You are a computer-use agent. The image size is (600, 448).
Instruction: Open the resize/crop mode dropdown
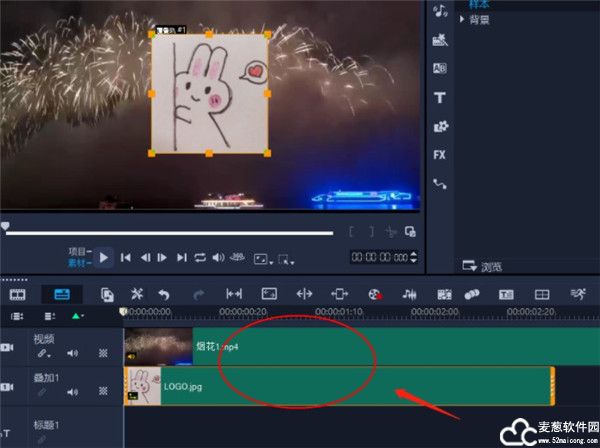(x=287, y=258)
